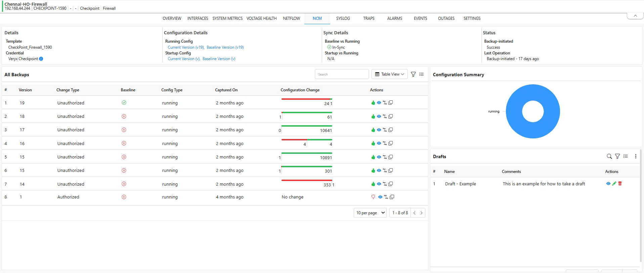This screenshot has width=644, height=273.
Task: Open the filter icon in All Backups
Action: click(413, 74)
